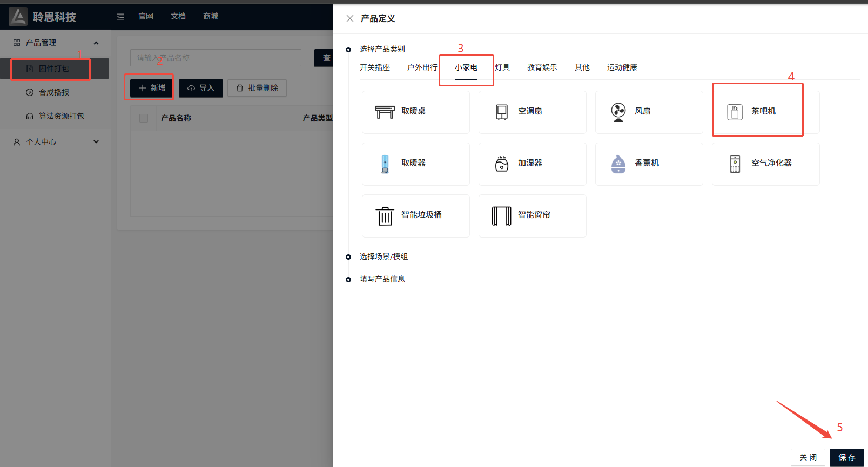Screen dimensions: 868x467
Task: Click the 合成播报 play icon
Action: pyautogui.click(x=30, y=92)
